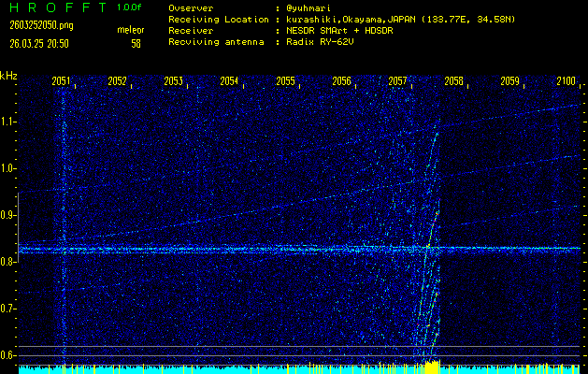588x374 pixels.
Task: Click the meteor count value 58
Action: (136, 43)
